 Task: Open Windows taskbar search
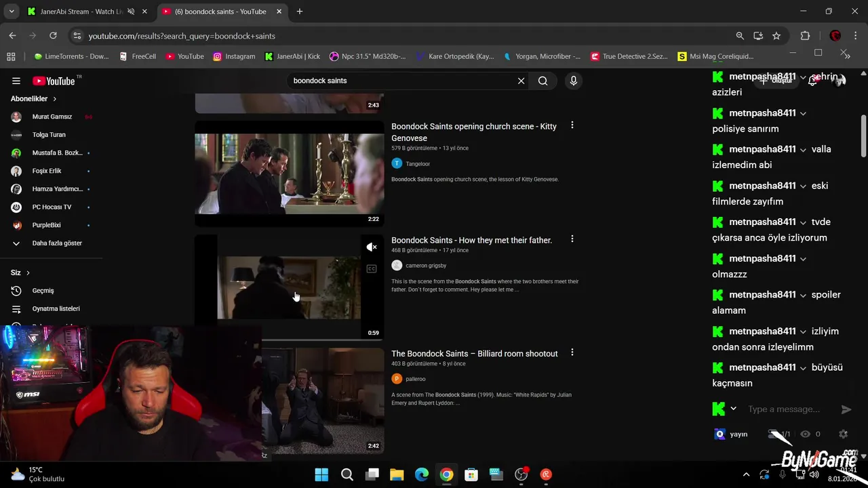pos(347,474)
